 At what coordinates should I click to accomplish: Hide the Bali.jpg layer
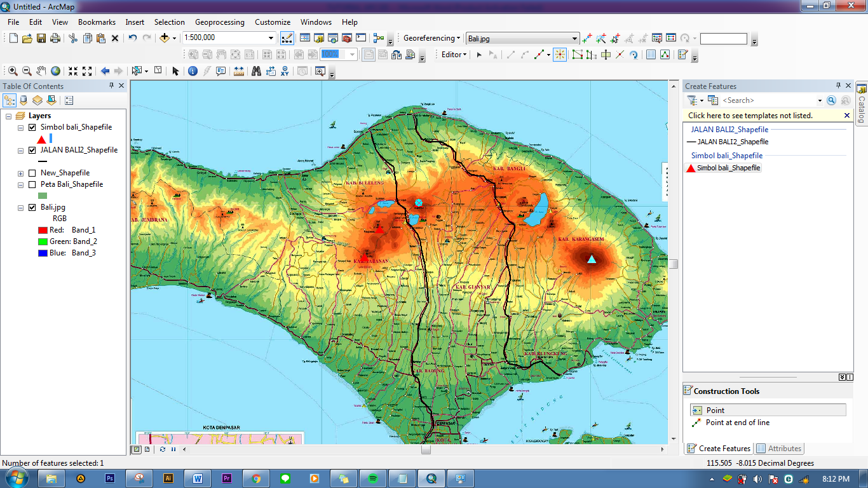coord(31,207)
